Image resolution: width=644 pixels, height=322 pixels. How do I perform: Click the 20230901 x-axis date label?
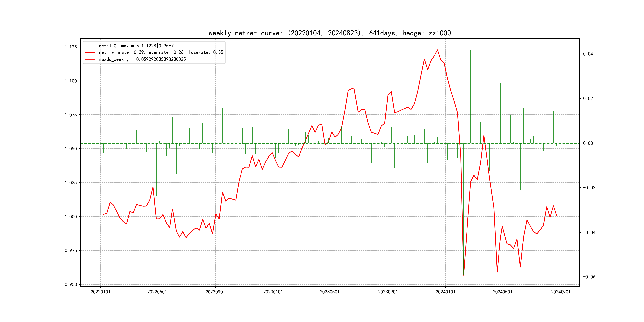[x=388, y=292]
